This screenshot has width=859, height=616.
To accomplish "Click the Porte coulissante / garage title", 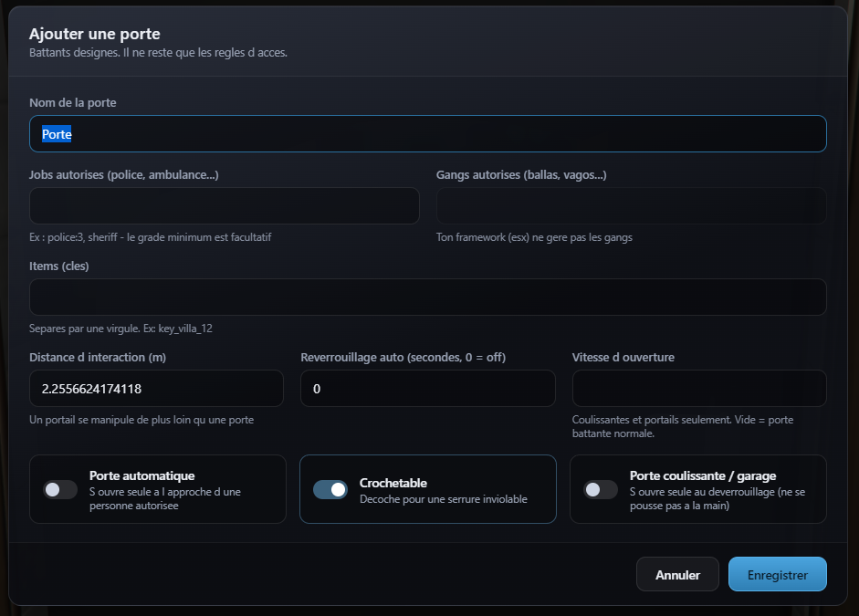I will coord(703,475).
